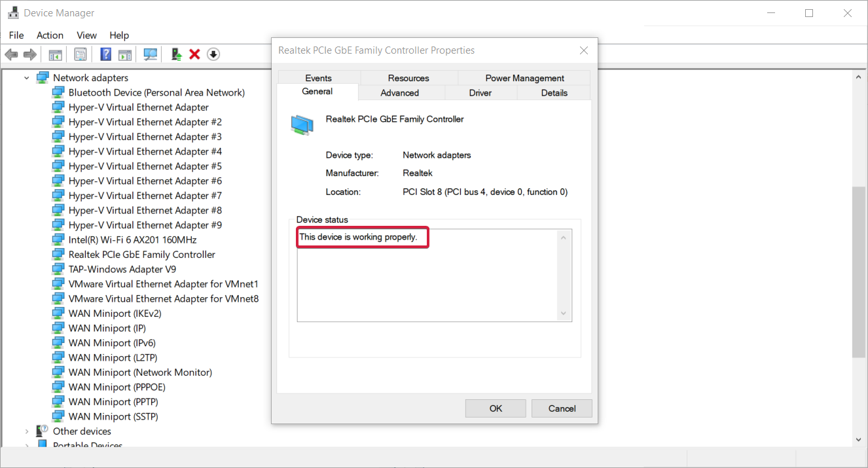Click OK in the Properties dialog
868x468 pixels.
[496, 408]
